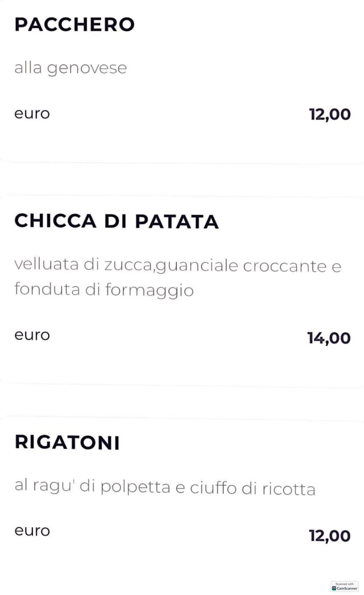Click the word 'formaggio'
This screenshot has width=364, height=595.
click(x=149, y=291)
